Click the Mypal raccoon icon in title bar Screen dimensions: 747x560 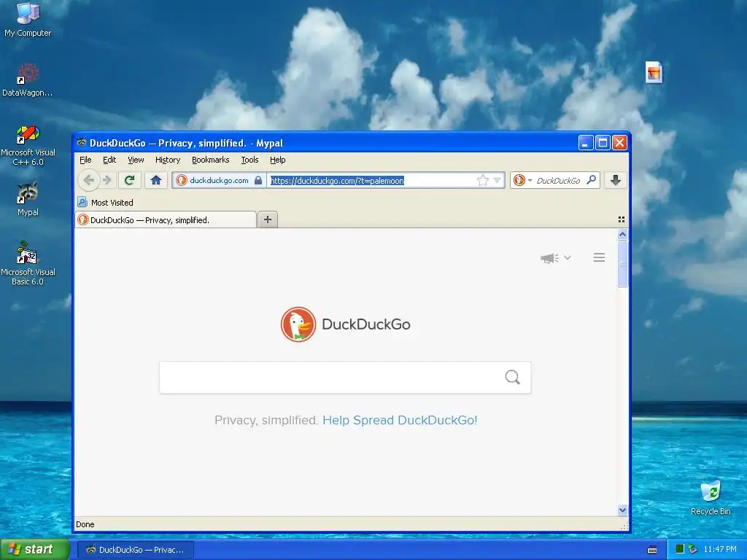[82, 142]
